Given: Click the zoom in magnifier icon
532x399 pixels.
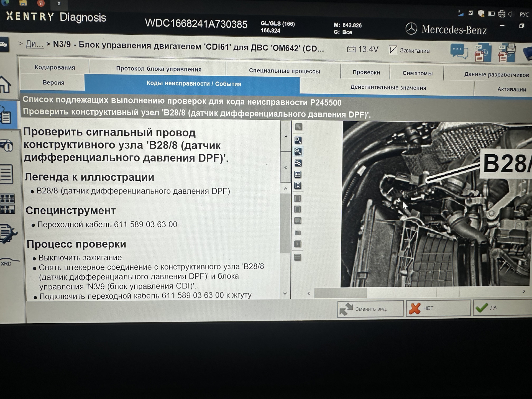Looking at the screenshot, I should click(298, 140).
